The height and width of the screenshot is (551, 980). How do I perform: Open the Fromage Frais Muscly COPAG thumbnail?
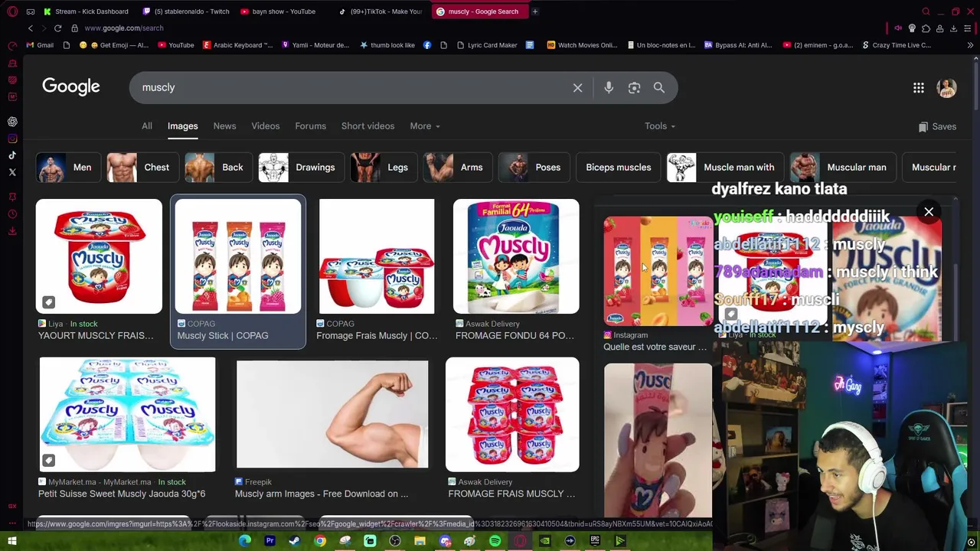(x=377, y=256)
